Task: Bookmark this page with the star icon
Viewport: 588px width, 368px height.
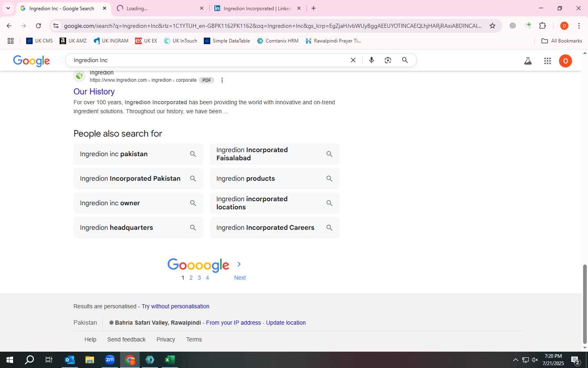Action: (492, 26)
